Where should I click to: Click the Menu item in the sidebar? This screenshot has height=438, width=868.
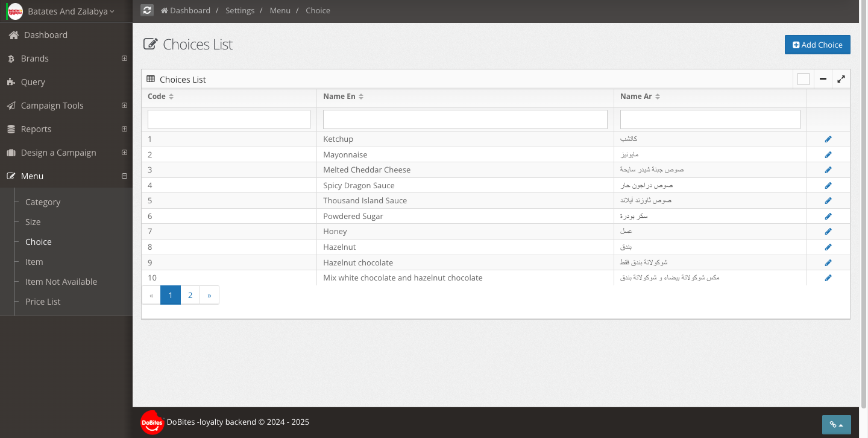(33, 176)
